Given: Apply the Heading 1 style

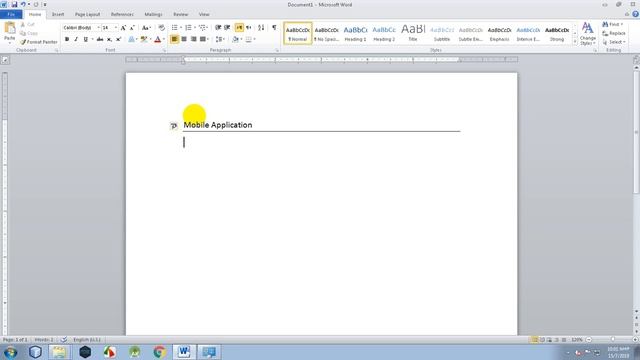Looking at the screenshot, I should (355, 33).
